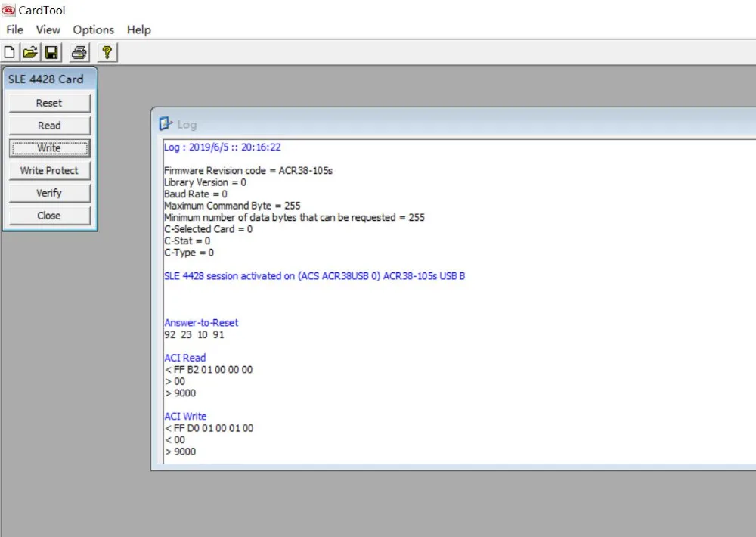Open the Options menu

pyautogui.click(x=94, y=30)
